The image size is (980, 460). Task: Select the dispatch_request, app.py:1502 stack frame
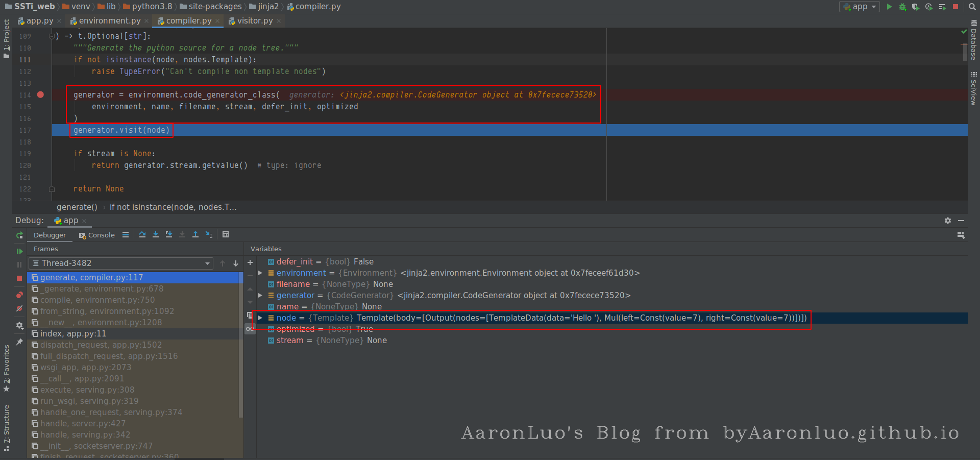click(x=133, y=345)
